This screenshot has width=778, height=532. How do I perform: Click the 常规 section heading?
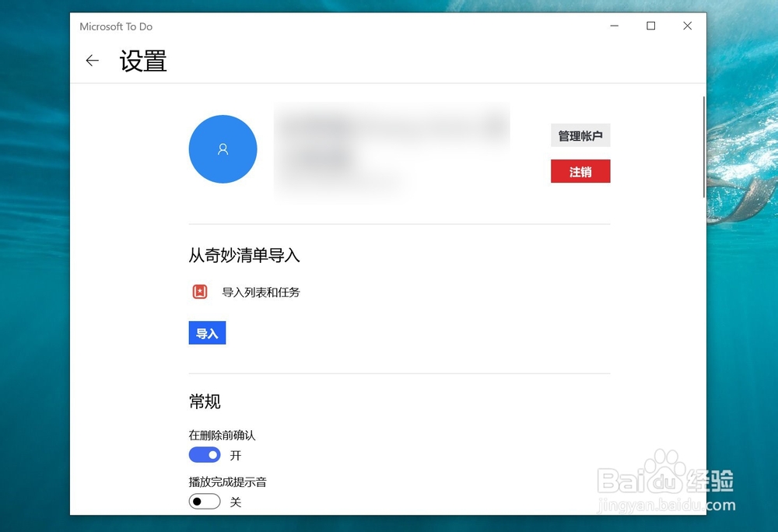pos(204,401)
